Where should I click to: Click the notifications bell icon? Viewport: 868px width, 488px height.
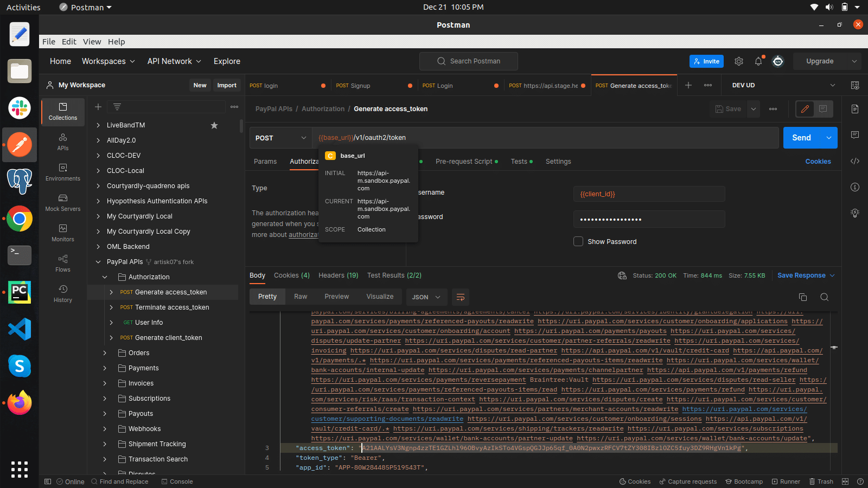758,61
